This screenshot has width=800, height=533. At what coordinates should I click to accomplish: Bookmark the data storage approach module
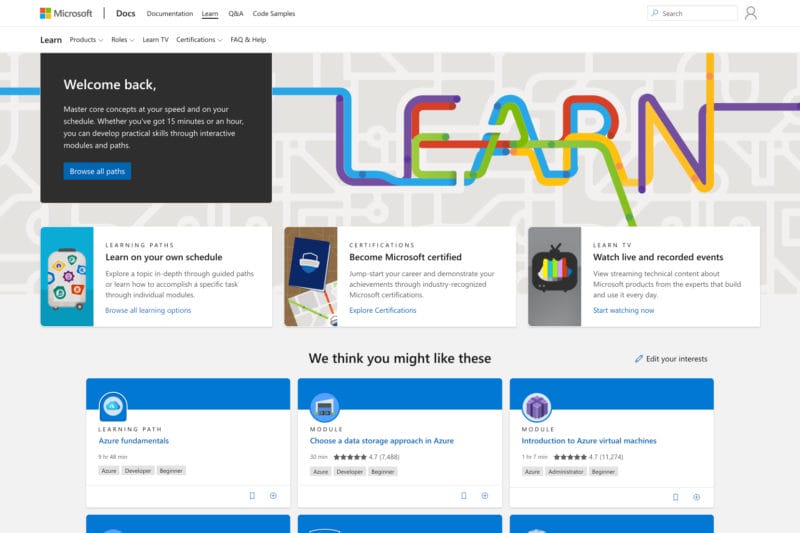click(x=464, y=496)
